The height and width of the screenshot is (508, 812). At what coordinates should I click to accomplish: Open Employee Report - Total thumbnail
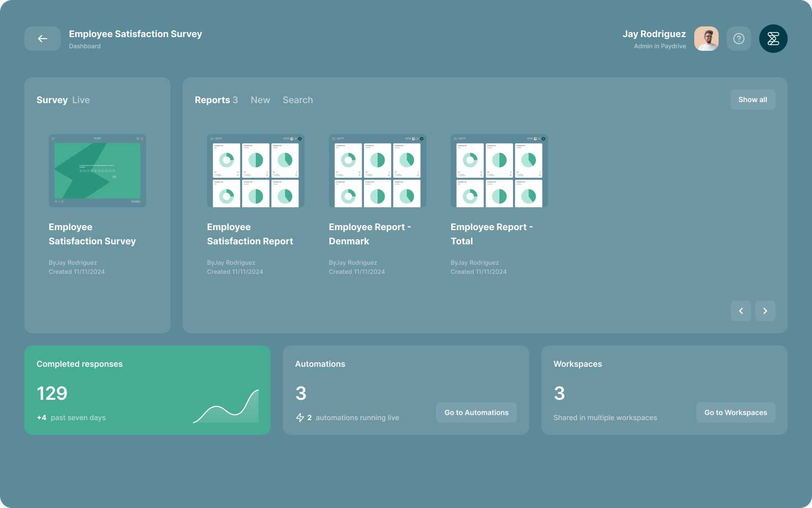[499, 171]
